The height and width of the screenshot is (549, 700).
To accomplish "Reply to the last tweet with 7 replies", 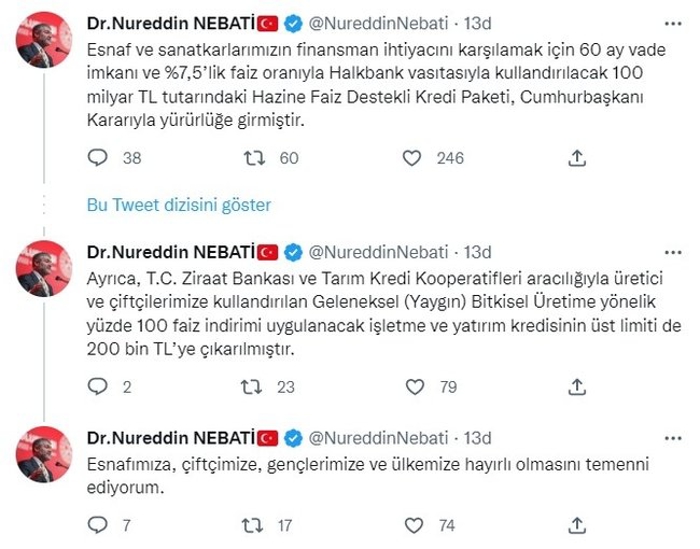I will (x=97, y=525).
